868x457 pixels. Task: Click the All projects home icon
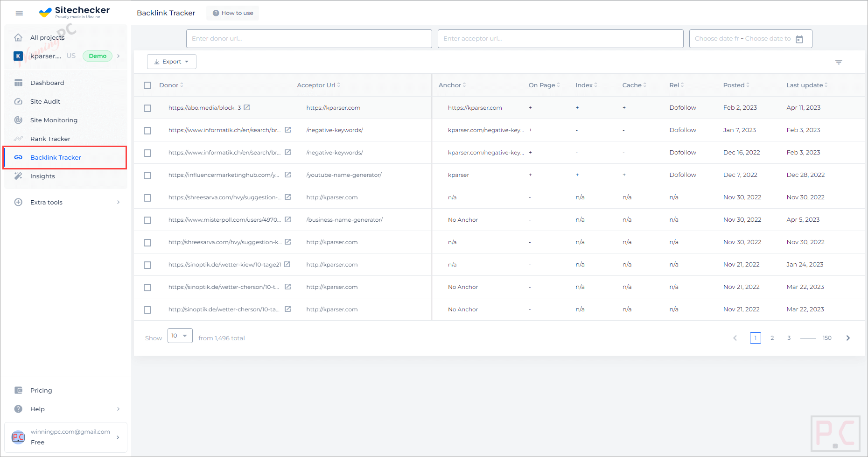pyautogui.click(x=18, y=37)
